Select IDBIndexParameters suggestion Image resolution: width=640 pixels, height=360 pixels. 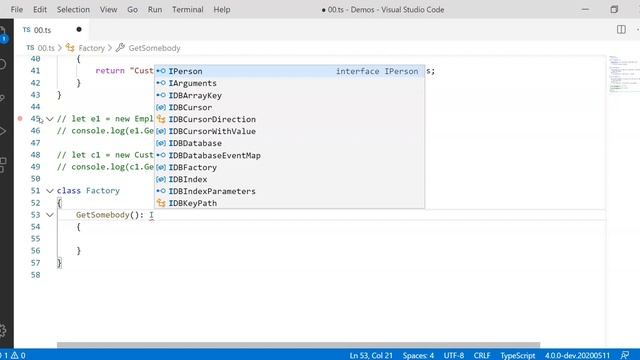pyautogui.click(x=289, y=191)
